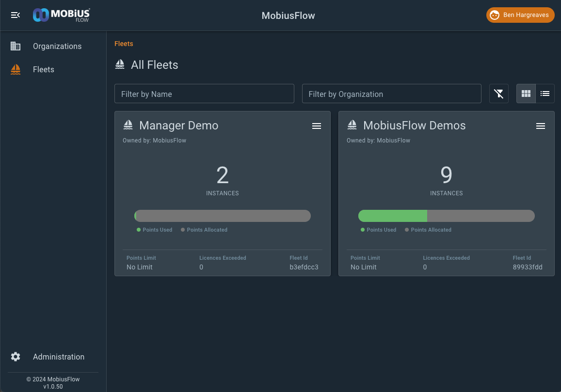Click the Fleets sailboat sidebar icon

pos(16,69)
